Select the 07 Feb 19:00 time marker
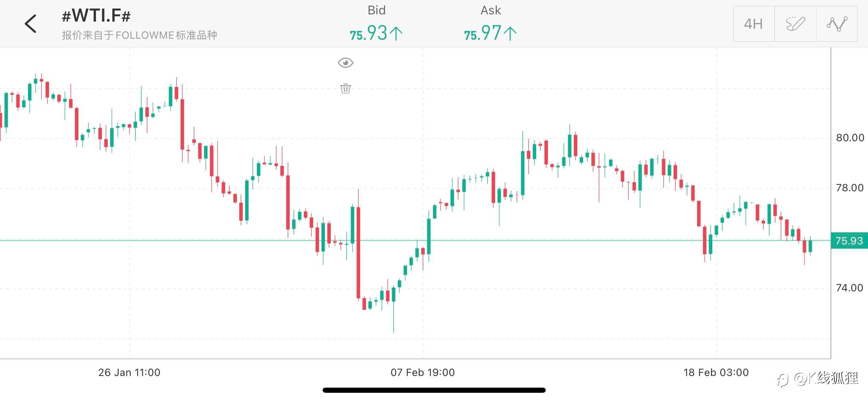The width and height of the screenshot is (868, 401). [x=422, y=372]
